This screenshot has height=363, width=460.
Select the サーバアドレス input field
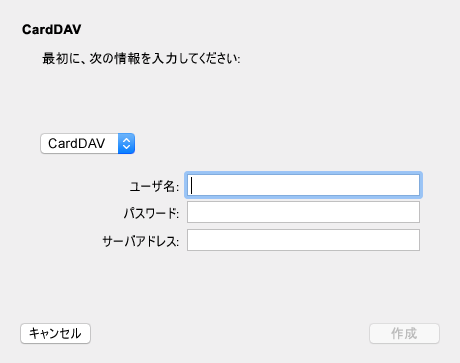click(x=303, y=240)
